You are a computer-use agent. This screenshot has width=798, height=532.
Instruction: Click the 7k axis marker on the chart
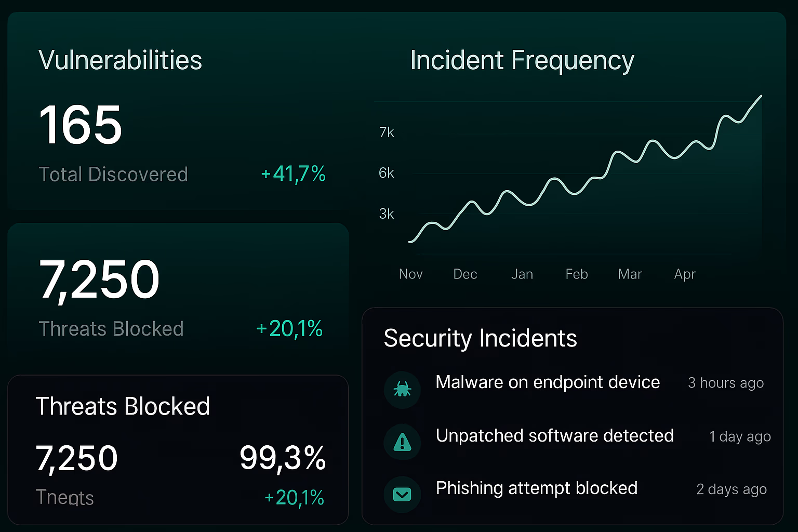coord(387,132)
